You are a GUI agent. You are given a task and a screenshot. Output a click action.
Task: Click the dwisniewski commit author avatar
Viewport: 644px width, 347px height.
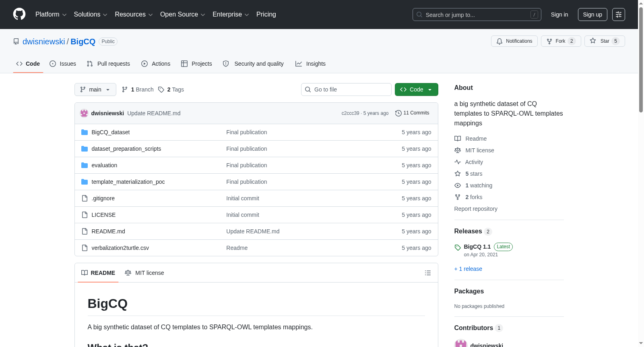[84, 113]
